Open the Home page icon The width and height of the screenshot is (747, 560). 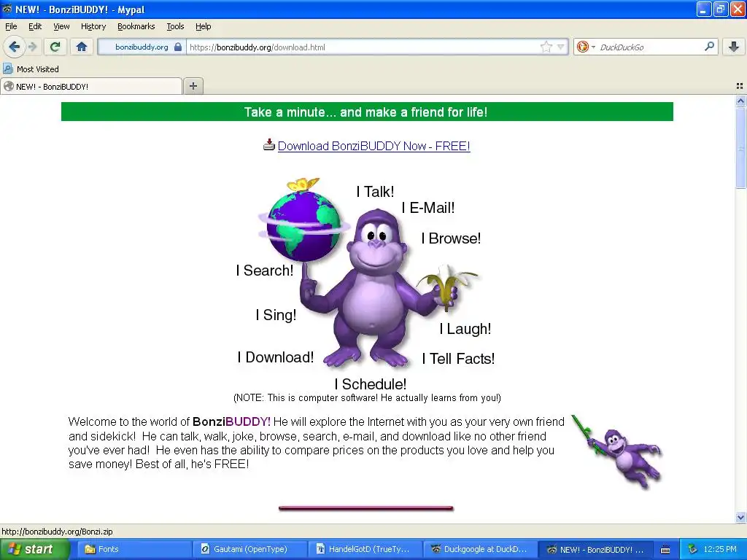[x=82, y=47]
